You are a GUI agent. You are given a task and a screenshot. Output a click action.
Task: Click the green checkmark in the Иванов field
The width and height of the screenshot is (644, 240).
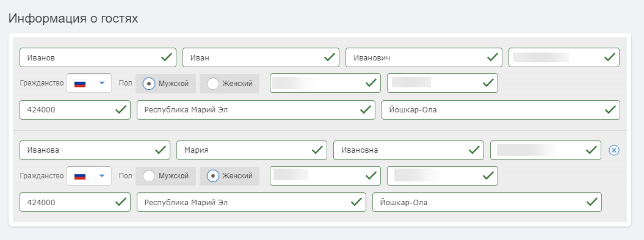pyautogui.click(x=166, y=57)
